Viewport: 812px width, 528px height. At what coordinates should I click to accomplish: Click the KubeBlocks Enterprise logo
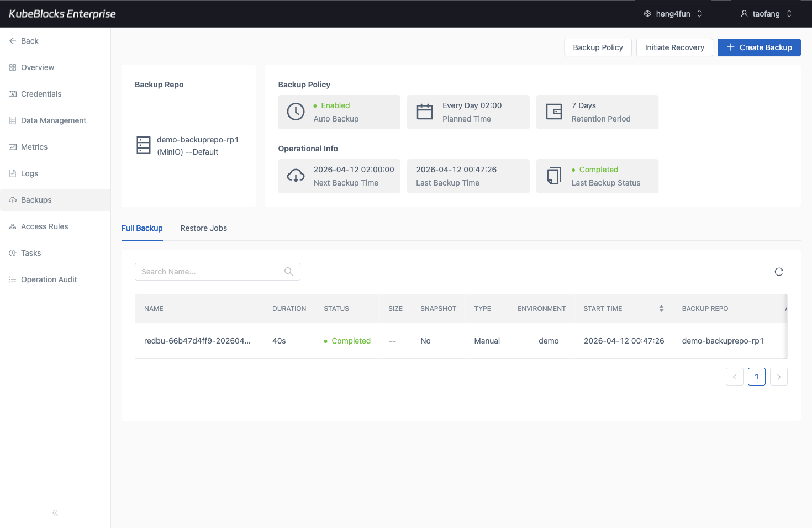click(x=62, y=14)
